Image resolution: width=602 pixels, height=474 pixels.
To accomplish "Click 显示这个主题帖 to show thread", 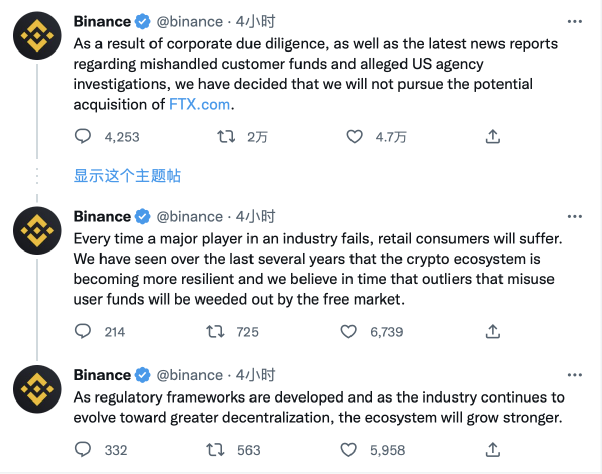I will pyautogui.click(x=127, y=175).
